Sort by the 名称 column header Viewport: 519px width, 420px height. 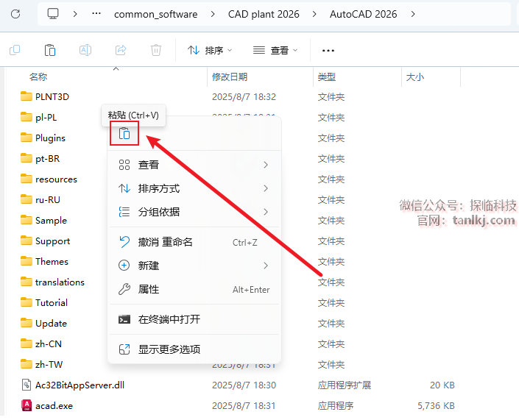tap(38, 76)
